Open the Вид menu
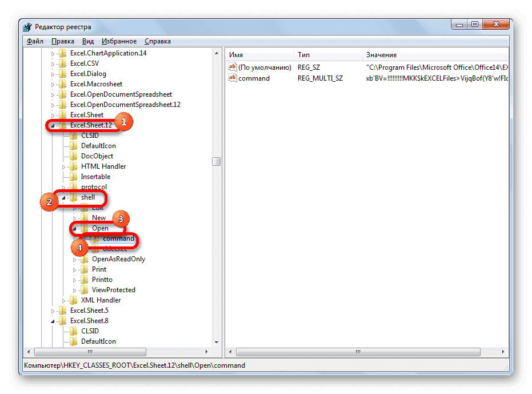This screenshot has width=532, height=394. click(x=88, y=41)
